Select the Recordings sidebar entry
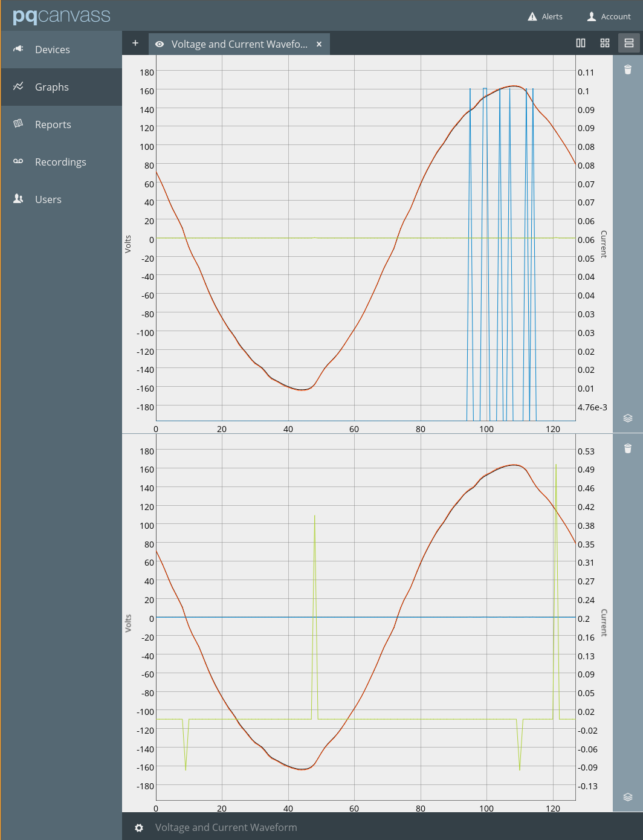 click(x=60, y=161)
